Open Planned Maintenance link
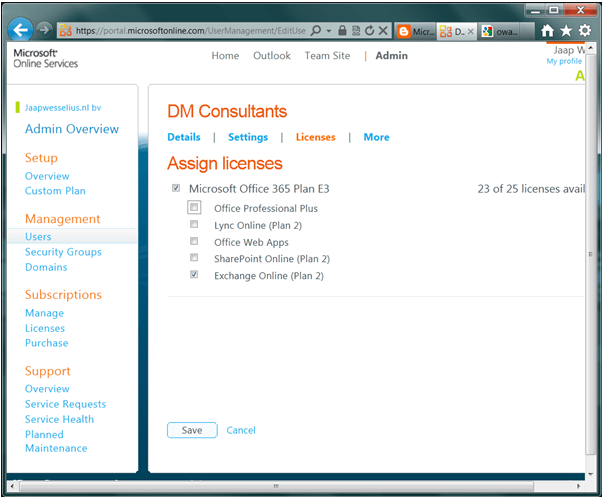This screenshot has width=602, height=497. [x=56, y=441]
